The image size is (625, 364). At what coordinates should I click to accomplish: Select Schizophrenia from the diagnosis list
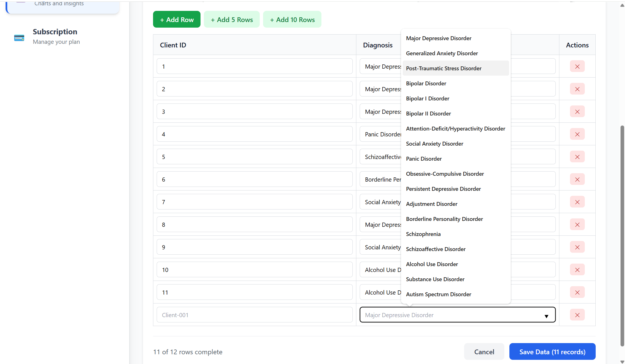(x=423, y=234)
